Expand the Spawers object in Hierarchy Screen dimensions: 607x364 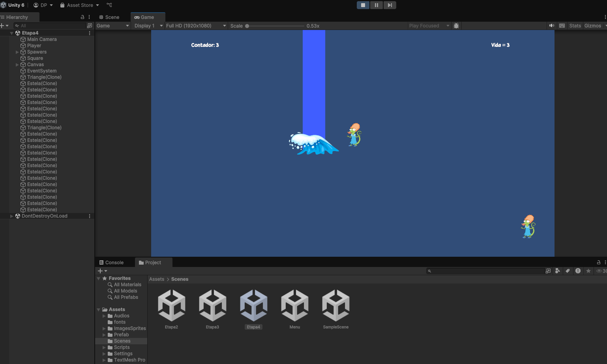click(17, 52)
